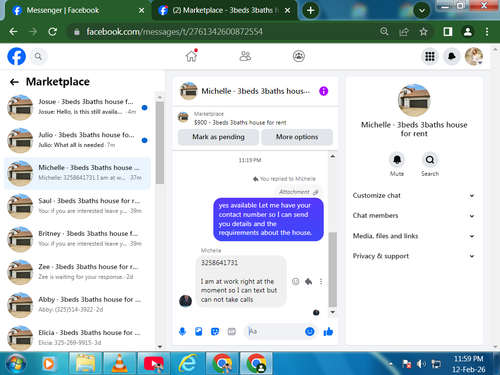The image size is (500, 375).
Task: Open Internet Explorer from taskbar
Action: click(x=188, y=363)
